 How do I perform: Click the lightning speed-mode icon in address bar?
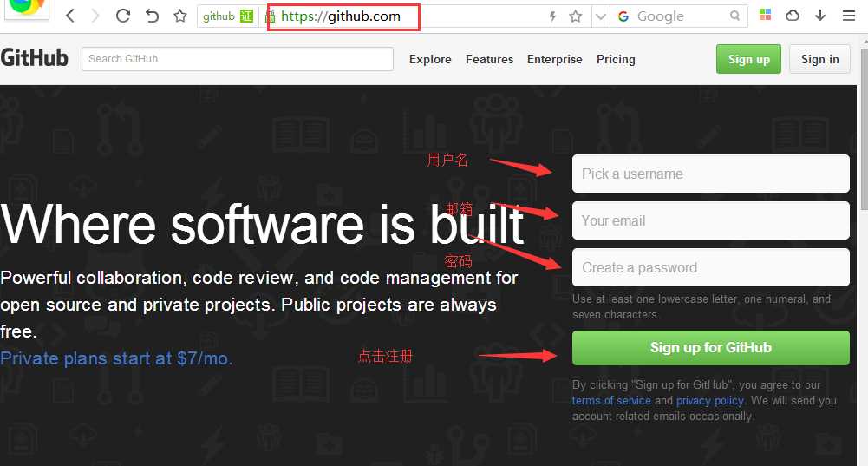pos(551,16)
